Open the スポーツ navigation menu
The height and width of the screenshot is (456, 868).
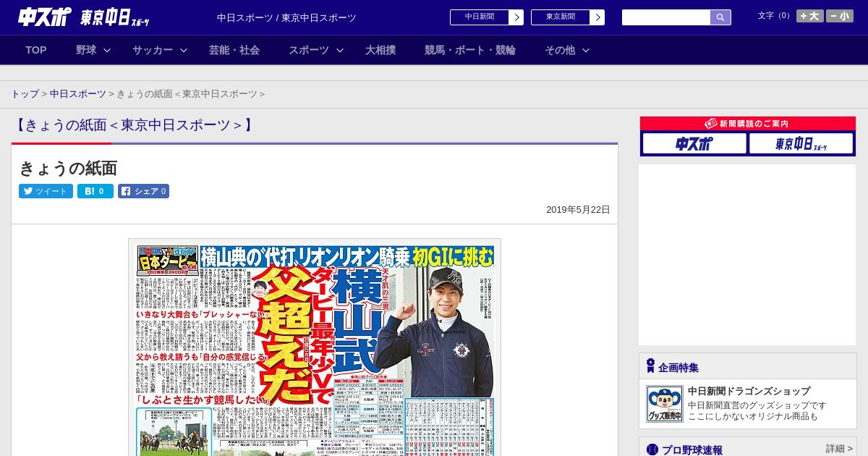point(309,50)
